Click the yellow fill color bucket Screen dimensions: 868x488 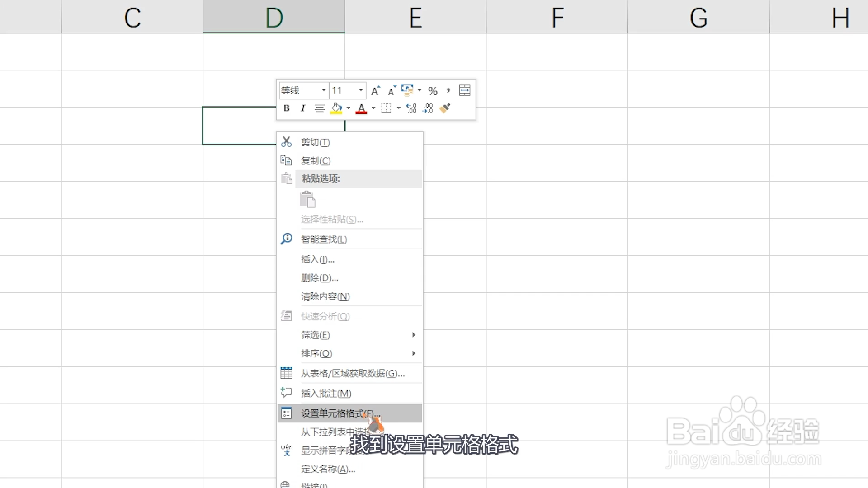pos(336,108)
